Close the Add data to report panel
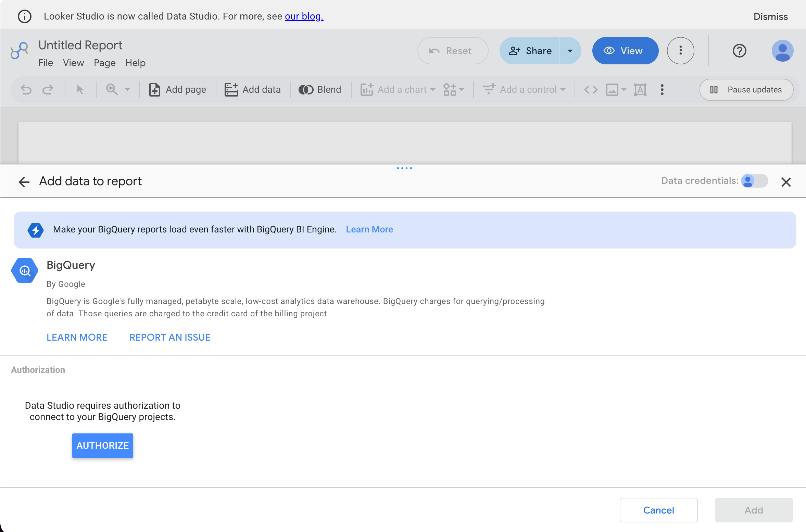The image size is (806, 532). (786, 182)
